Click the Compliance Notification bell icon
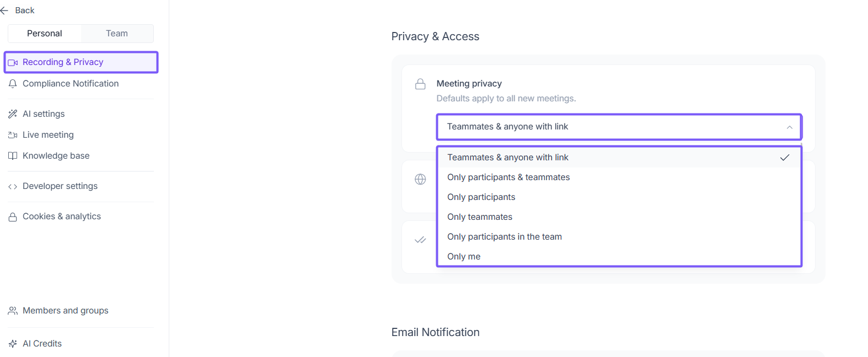Image resolution: width=868 pixels, height=357 pixels. coord(13,84)
